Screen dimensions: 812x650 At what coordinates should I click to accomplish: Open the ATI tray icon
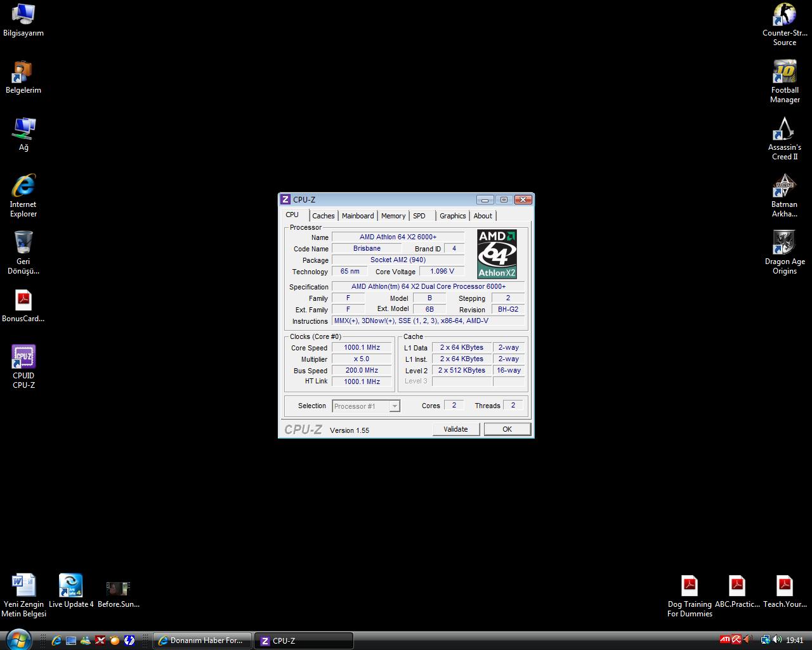coord(725,639)
